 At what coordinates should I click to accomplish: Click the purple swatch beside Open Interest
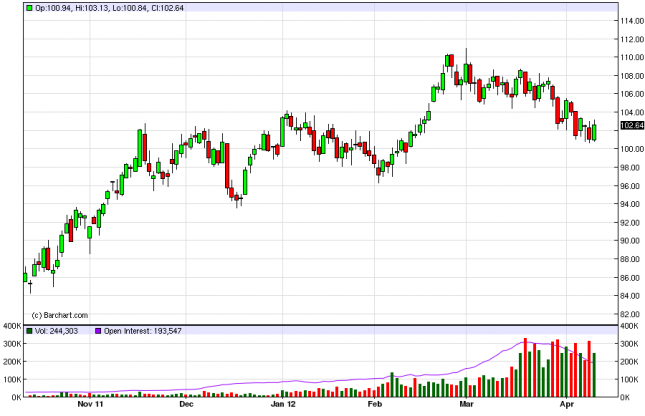(x=98, y=331)
